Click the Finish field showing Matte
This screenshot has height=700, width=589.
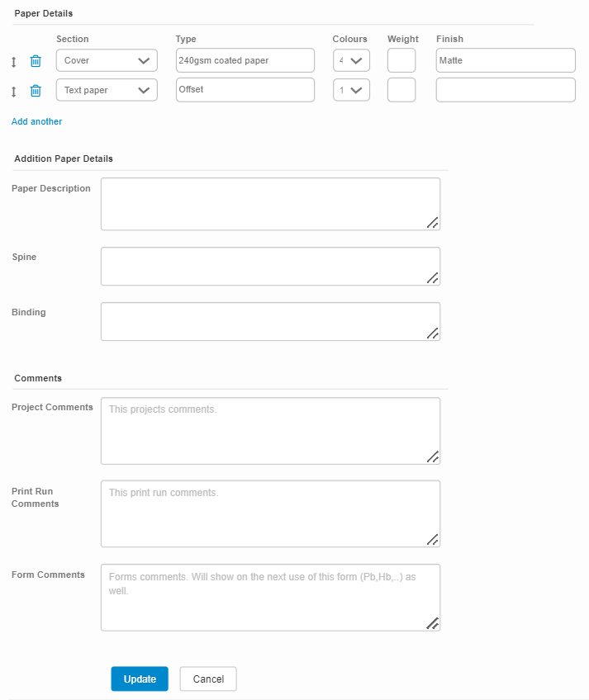click(505, 59)
